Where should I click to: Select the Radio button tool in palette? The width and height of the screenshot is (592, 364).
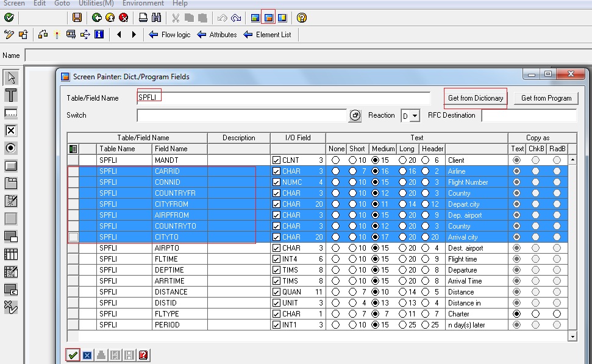11,148
